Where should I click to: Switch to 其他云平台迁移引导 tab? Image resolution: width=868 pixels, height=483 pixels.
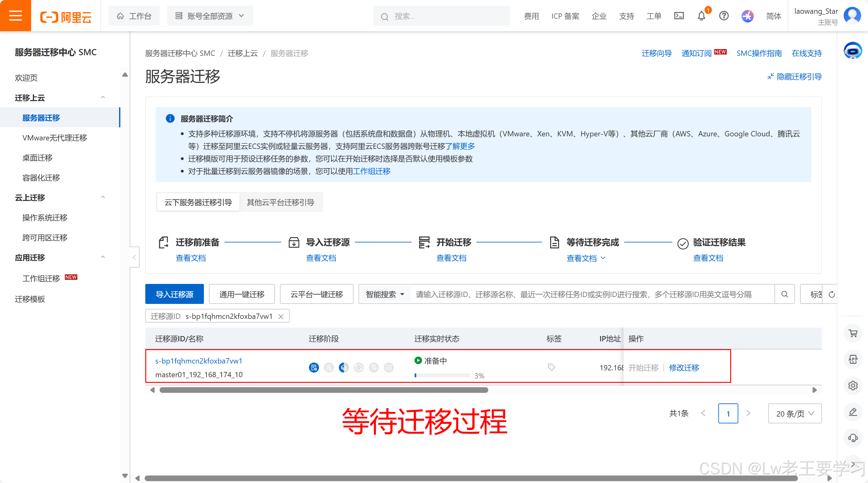coord(281,202)
